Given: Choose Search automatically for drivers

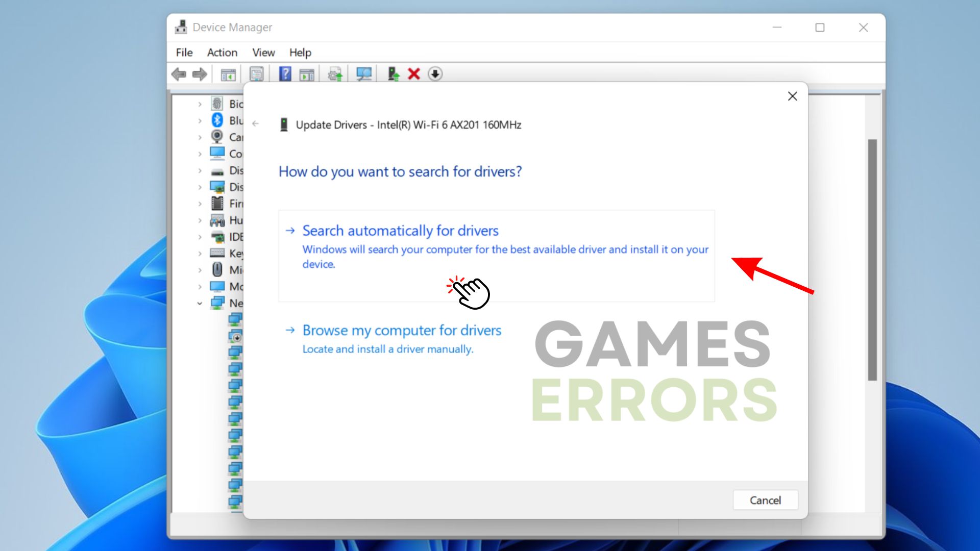Looking at the screenshot, I should click(x=400, y=231).
